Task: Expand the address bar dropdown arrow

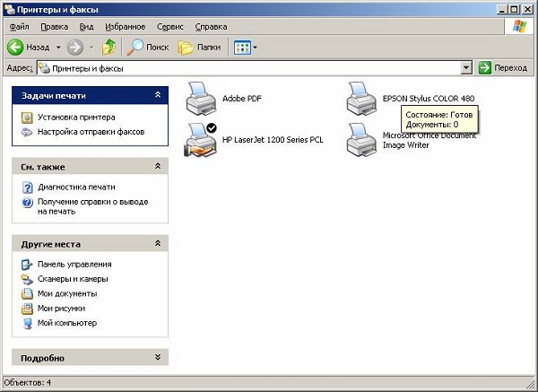Action: click(x=466, y=68)
